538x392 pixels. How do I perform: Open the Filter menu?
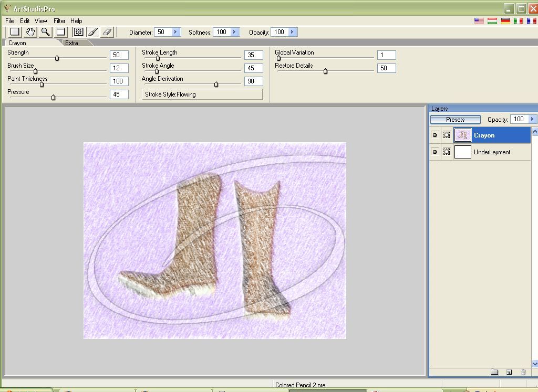pos(59,20)
